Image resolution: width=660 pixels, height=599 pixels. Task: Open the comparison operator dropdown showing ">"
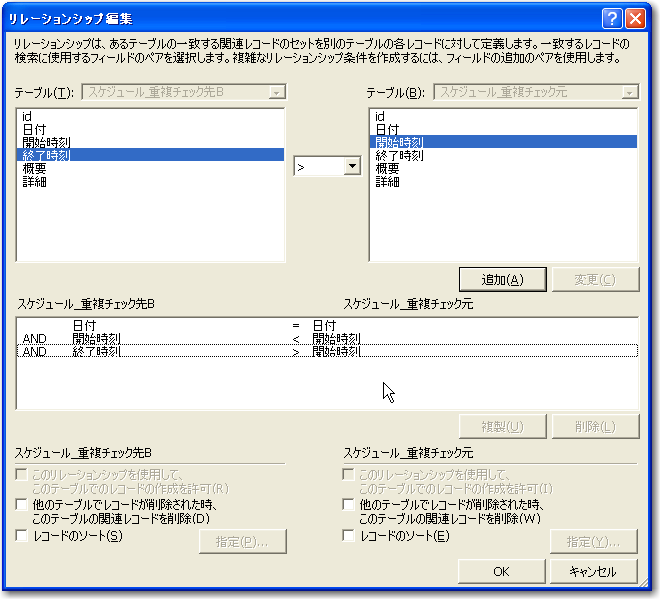pos(351,168)
